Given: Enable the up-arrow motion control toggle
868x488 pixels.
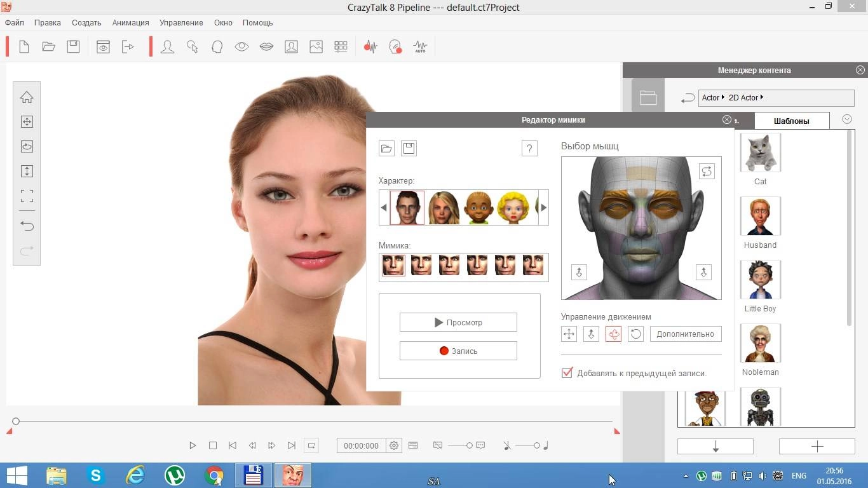Looking at the screenshot, I should [591, 334].
